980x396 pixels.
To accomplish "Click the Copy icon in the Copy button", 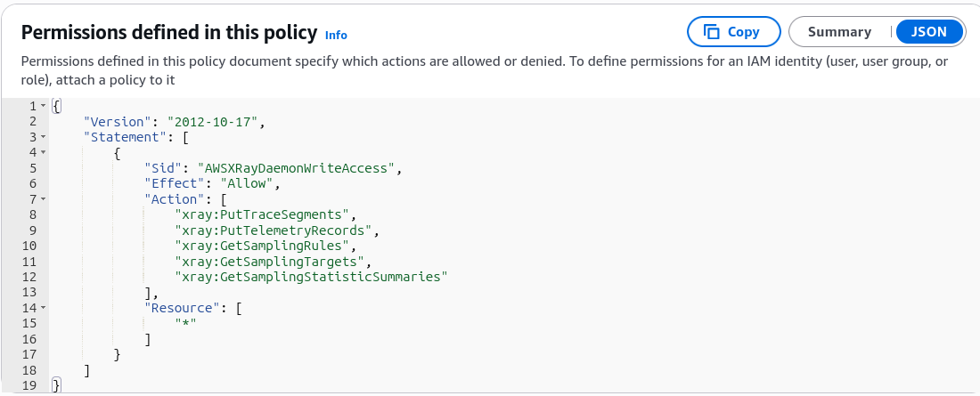I will pos(711,32).
